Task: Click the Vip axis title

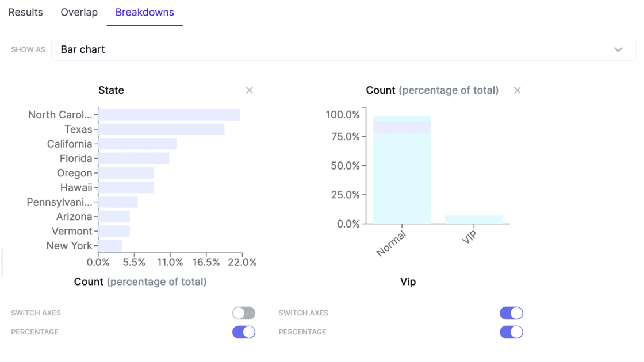Action: (x=408, y=282)
